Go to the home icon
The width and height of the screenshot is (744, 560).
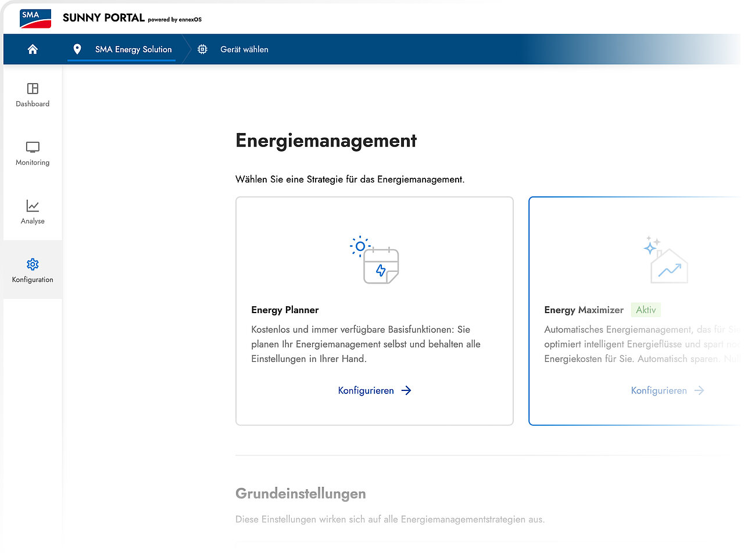click(33, 49)
